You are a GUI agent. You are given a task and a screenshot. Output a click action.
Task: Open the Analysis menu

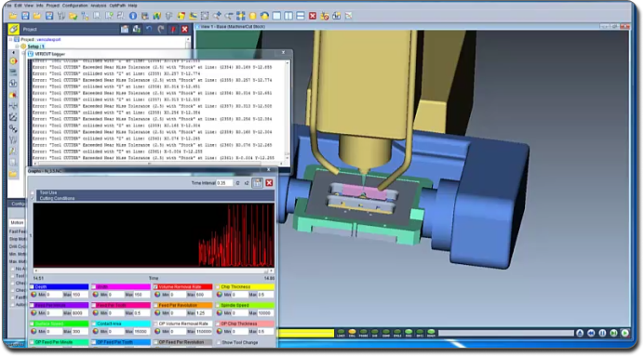coord(98,6)
